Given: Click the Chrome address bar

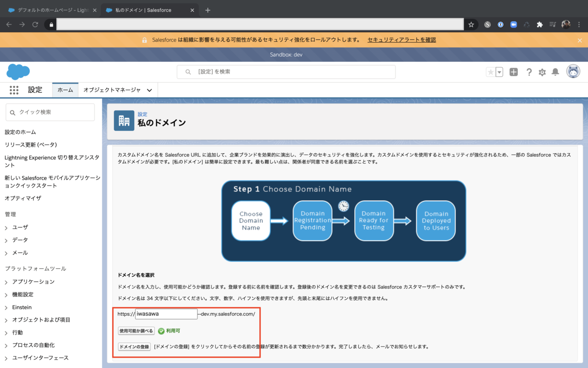Looking at the screenshot, I should 260,24.
